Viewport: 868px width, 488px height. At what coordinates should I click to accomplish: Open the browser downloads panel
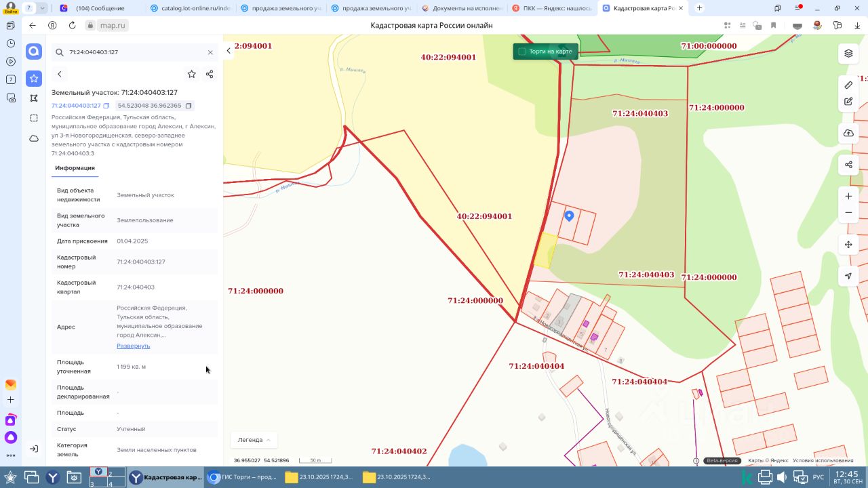(856, 25)
